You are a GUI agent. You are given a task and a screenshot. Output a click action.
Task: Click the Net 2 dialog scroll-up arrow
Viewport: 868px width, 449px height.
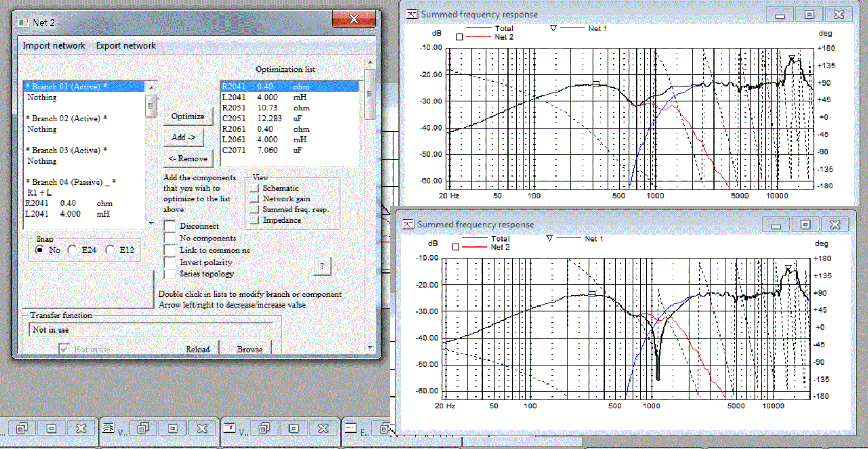click(370, 62)
